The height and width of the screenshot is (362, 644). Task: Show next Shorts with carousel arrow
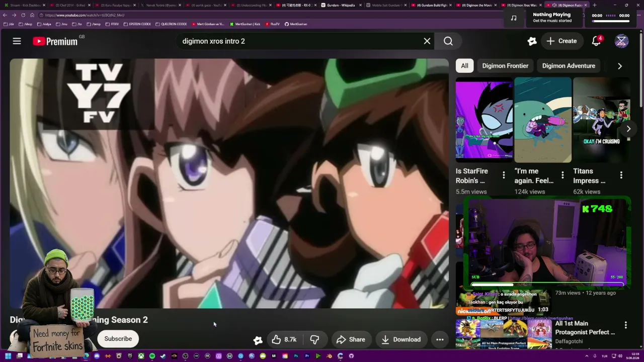point(628,129)
